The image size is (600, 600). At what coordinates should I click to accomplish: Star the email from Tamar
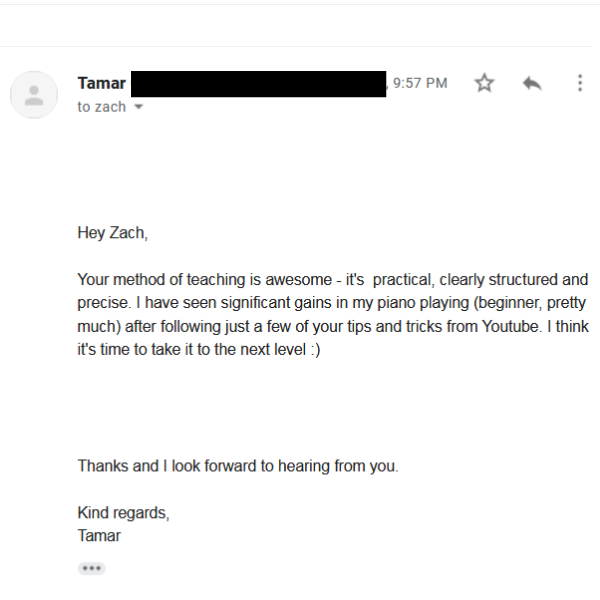(484, 83)
